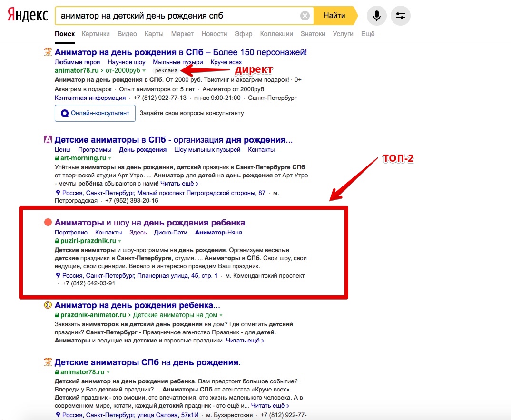Click the prazdnik-animator.ru favicon
511x420 pixels.
(48, 305)
